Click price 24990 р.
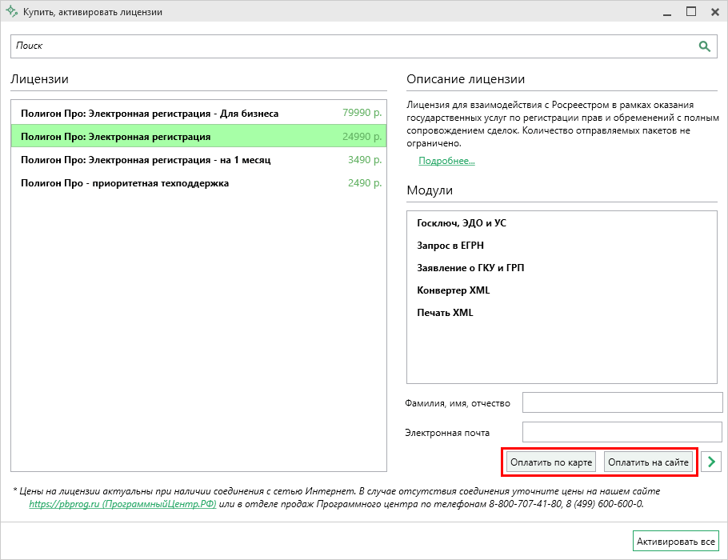The image size is (728, 560). pos(362,137)
